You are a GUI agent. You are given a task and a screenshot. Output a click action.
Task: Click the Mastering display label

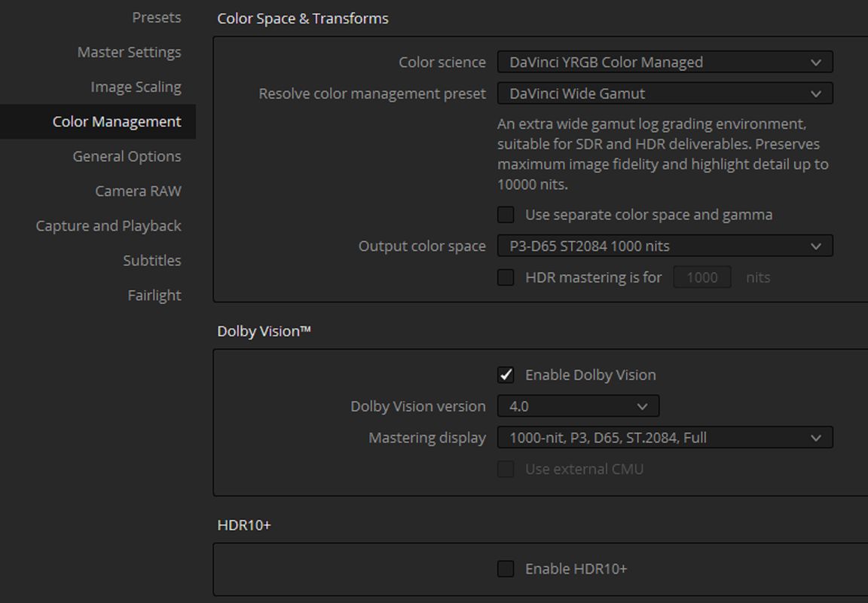(x=426, y=438)
